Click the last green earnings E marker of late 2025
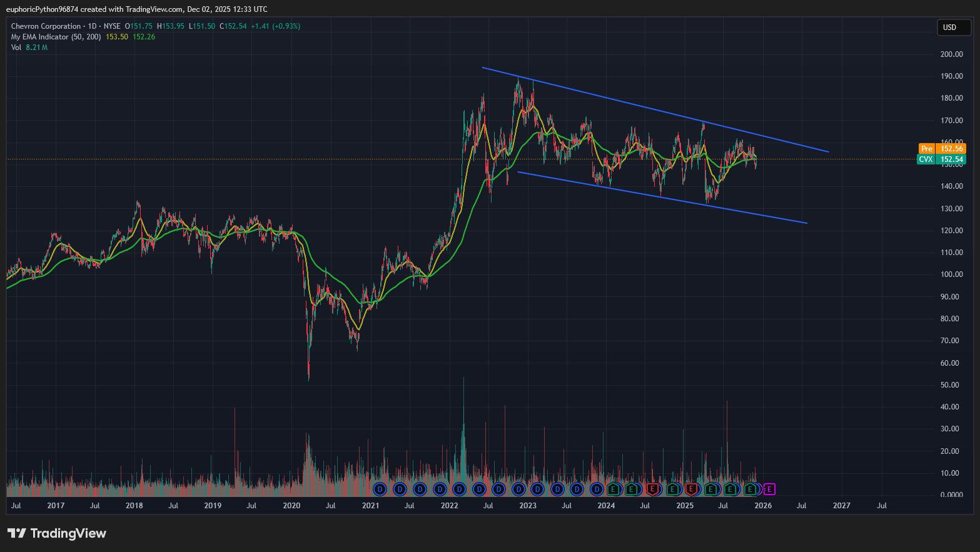The image size is (980, 552). pyautogui.click(x=749, y=489)
